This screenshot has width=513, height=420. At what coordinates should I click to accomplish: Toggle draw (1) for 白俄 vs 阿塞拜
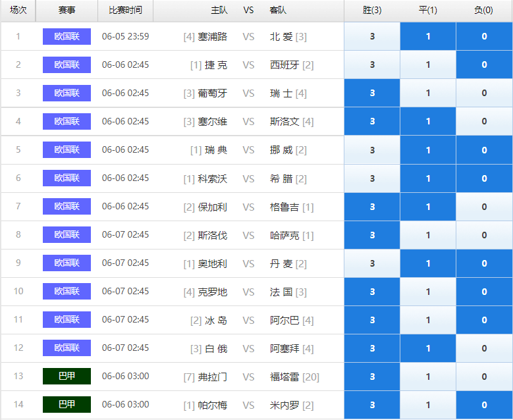(428, 348)
